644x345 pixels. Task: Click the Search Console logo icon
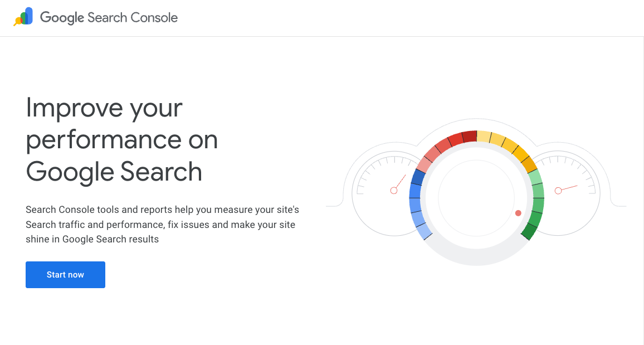[x=23, y=17]
